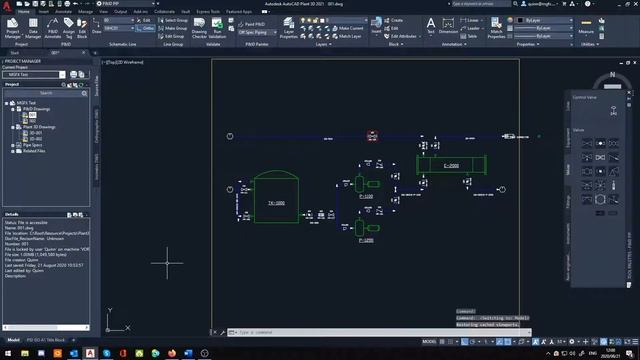Click the command line input field

click(x=380, y=332)
